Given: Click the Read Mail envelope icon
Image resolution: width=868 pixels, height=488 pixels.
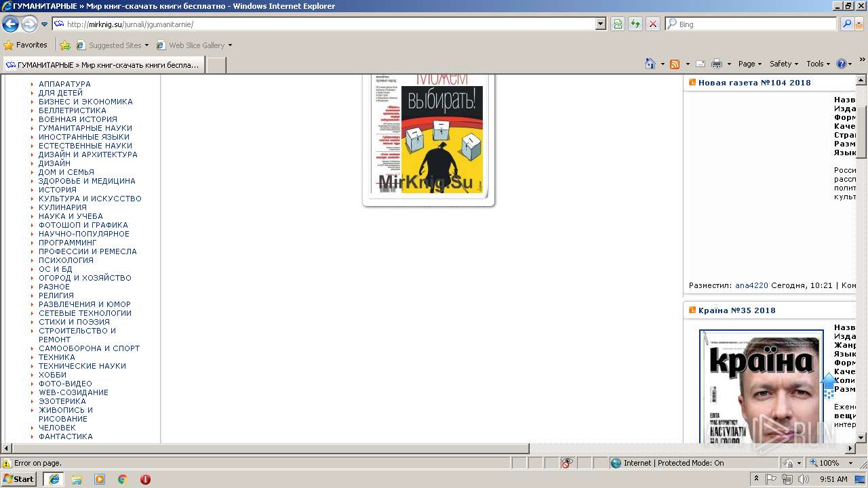Looking at the screenshot, I should tap(701, 64).
